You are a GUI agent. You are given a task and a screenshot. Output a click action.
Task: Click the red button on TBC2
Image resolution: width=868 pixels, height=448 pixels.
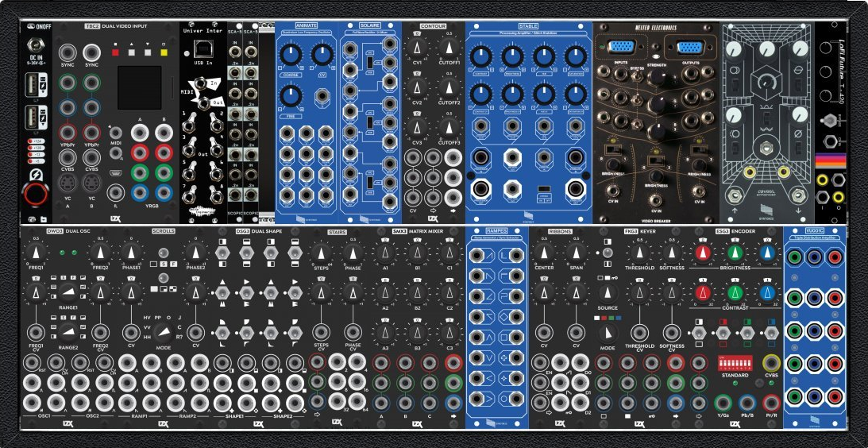(x=115, y=52)
